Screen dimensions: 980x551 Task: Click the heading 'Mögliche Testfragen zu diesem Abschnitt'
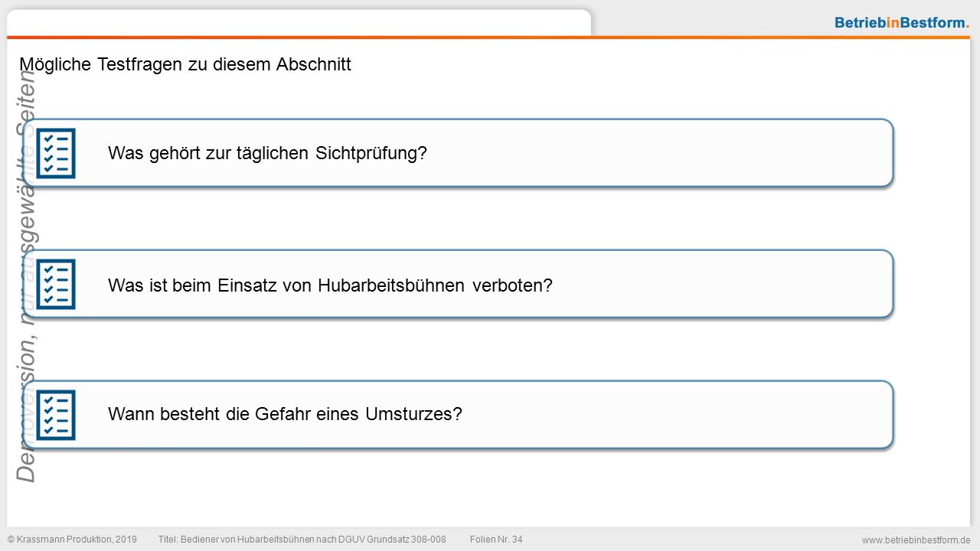point(185,64)
